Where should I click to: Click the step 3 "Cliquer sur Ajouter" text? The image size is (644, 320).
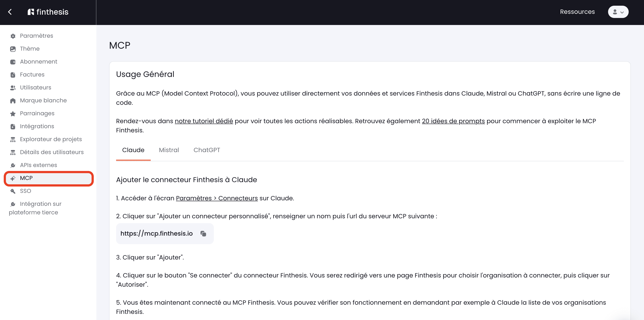tap(150, 258)
